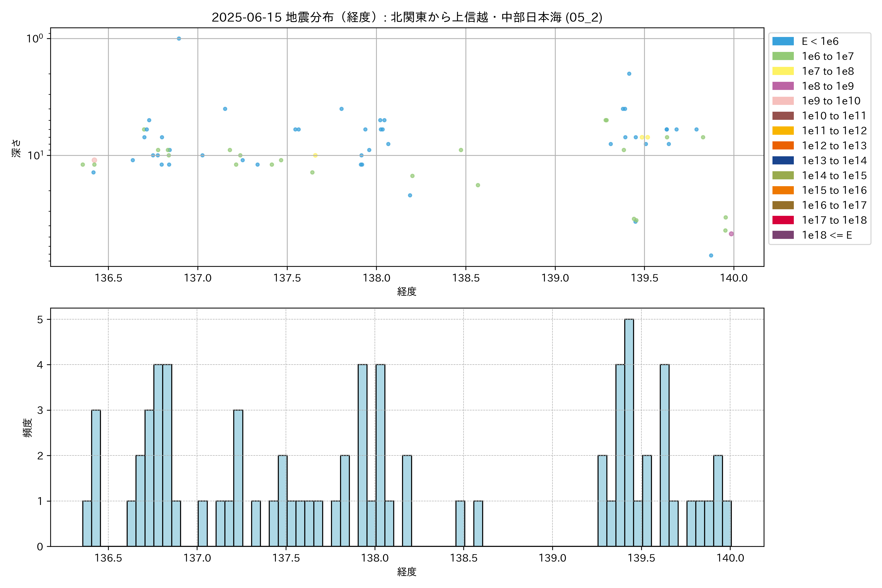Image resolution: width=882 pixels, height=588 pixels.
Task: Click the red 1e17 to 1e18 legend swatch
Action: point(783,220)
